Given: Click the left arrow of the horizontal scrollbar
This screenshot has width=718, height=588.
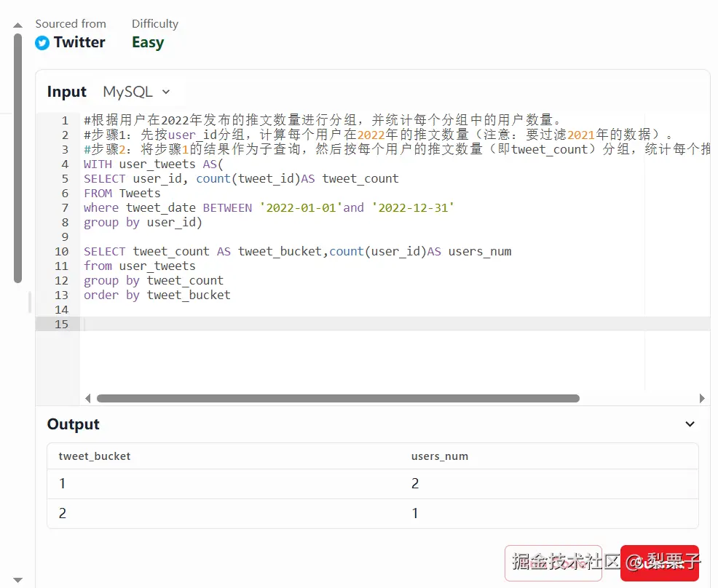Looking at the screenshot, I should coord(88,399).
